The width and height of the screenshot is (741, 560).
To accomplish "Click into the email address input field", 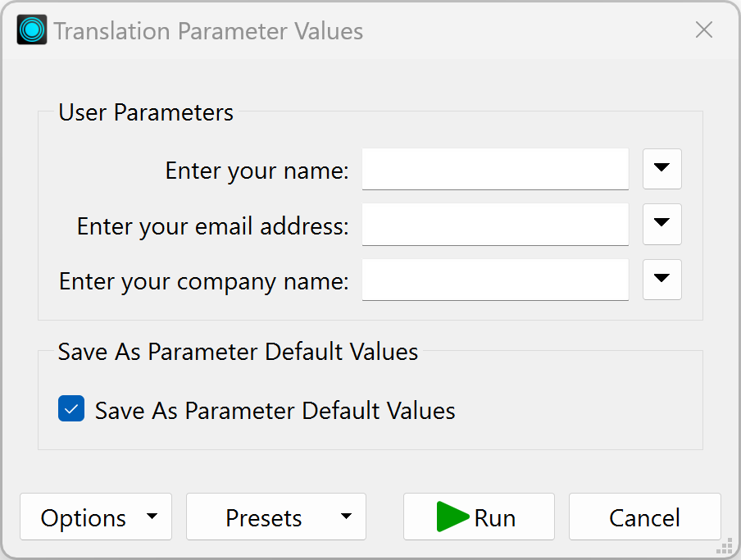I will pos(495,224).
